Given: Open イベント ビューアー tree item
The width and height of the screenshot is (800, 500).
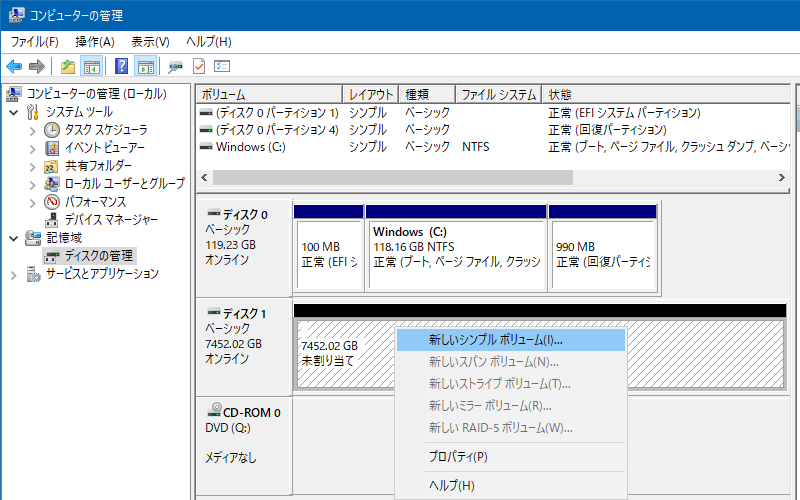Looking at the screenshot, I should 95,148.
